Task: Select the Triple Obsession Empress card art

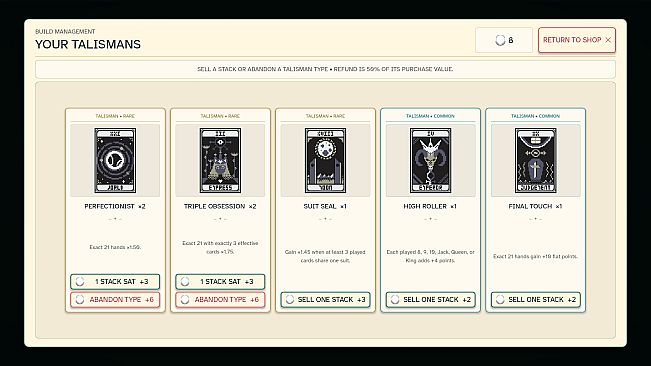Action: [220, 160]
